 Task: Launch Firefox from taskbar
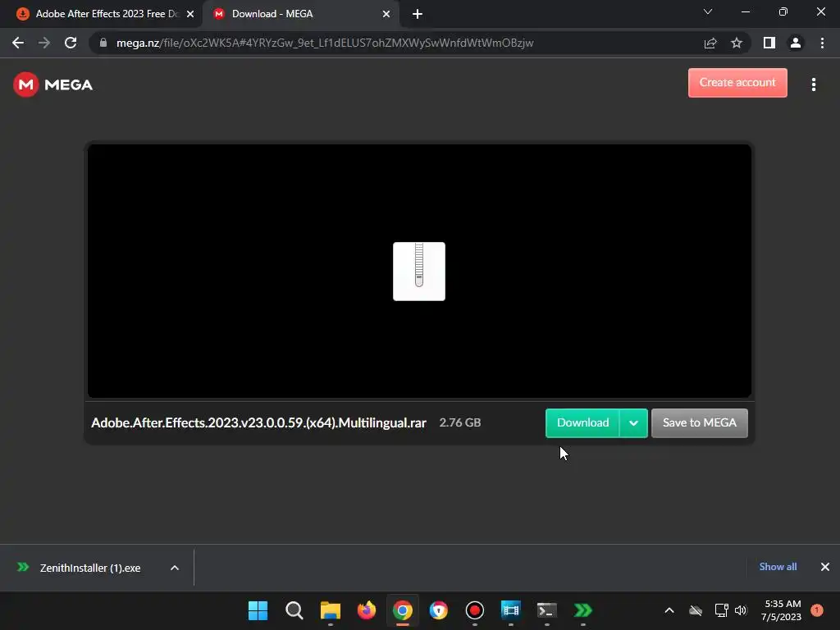(x=367, y=610)
